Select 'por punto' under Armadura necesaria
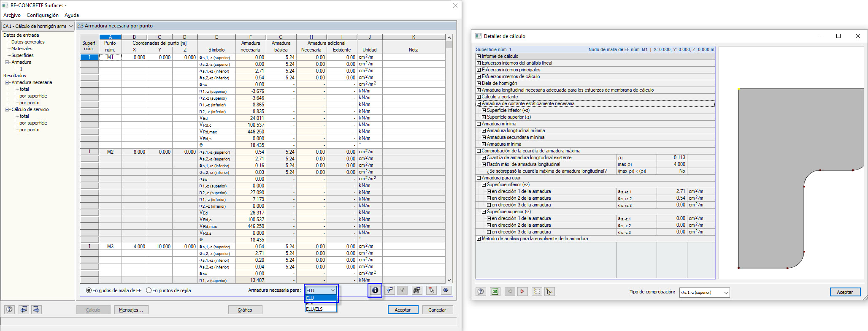Viewport: 868px width, 331px height. click(x=29, y=103)
